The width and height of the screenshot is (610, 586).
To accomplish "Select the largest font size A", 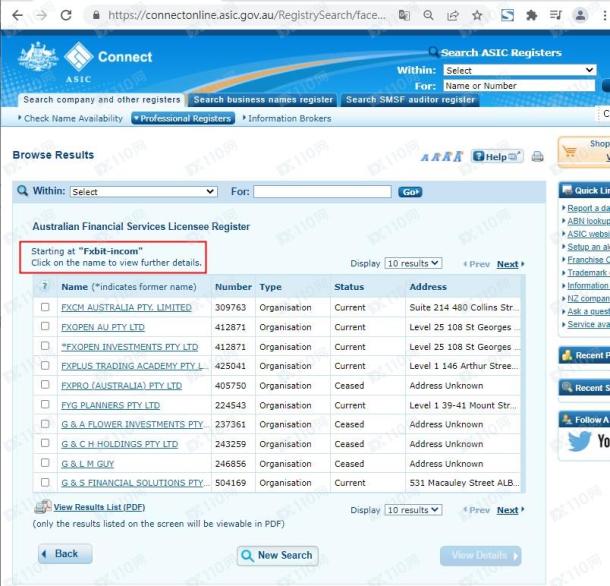I will point(458,156).
